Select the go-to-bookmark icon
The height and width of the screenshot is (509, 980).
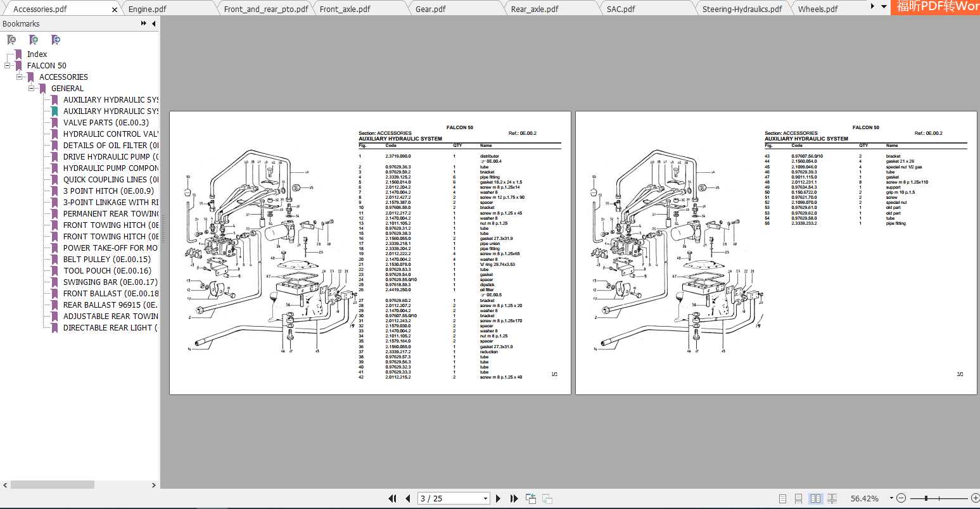click(x=56, y=39)
